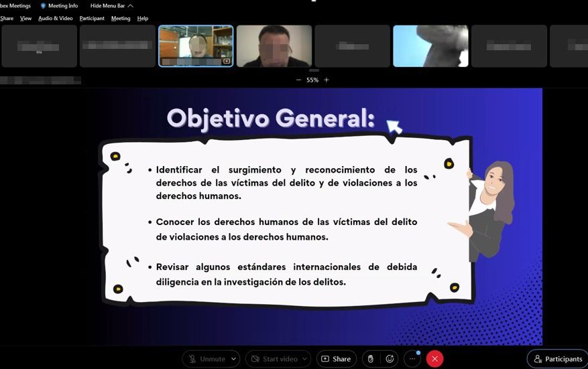Open the View menu
The width and height of the screenshot is (588, 369).
coord(25,18)
